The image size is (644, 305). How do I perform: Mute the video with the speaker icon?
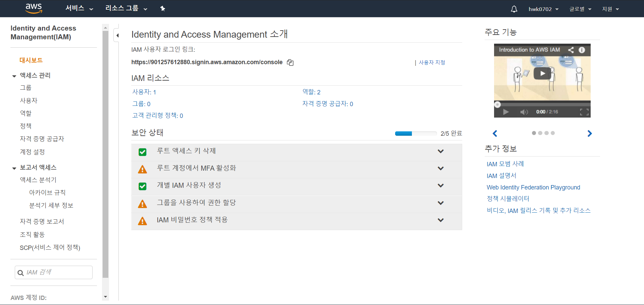tap(524, 112)
